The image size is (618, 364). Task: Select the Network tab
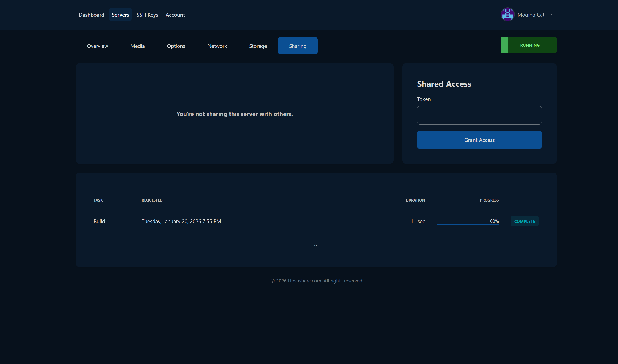pos(217,46)
